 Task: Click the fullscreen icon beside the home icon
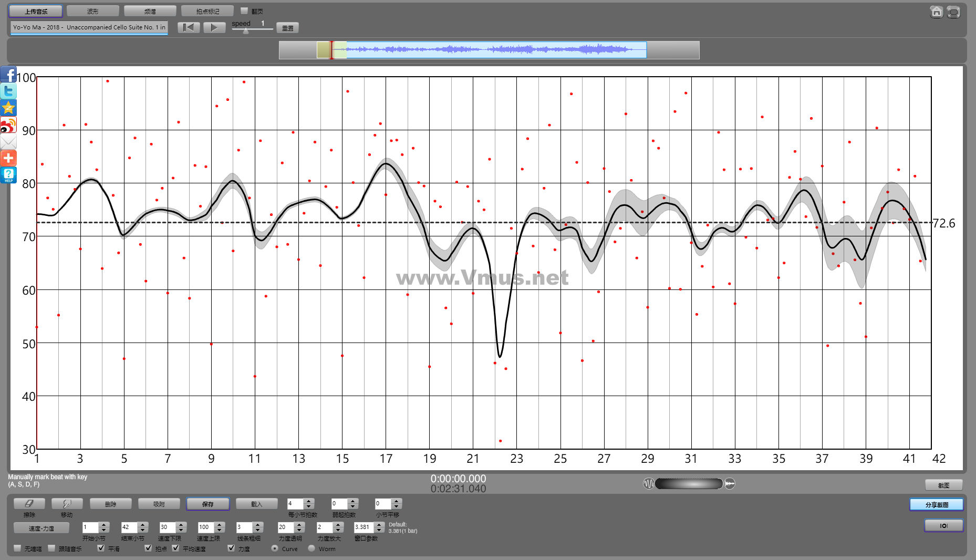click(953, 12)
